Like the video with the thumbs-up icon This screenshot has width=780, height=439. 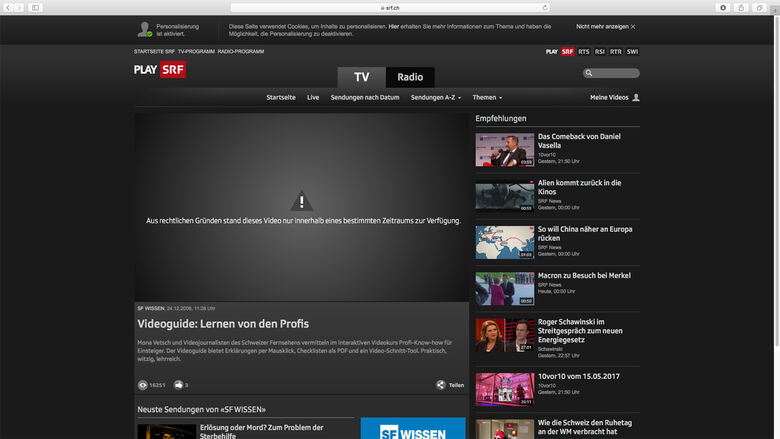click(179, 384)
